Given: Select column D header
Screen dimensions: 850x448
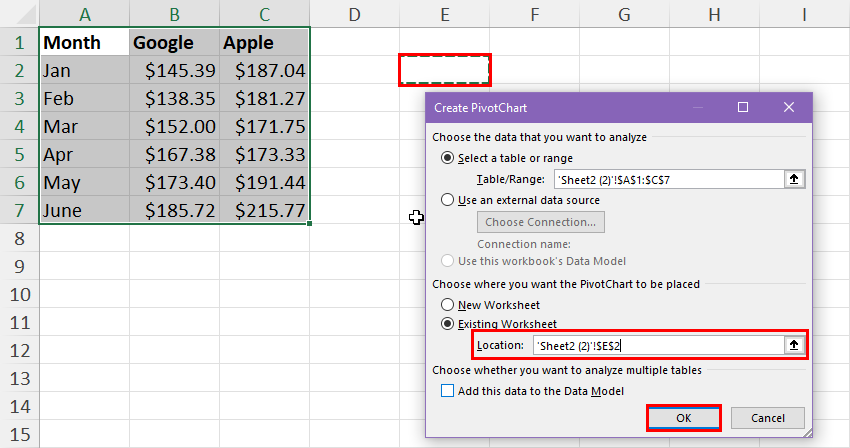Looking at the screenshot, I should pos(355,14).
